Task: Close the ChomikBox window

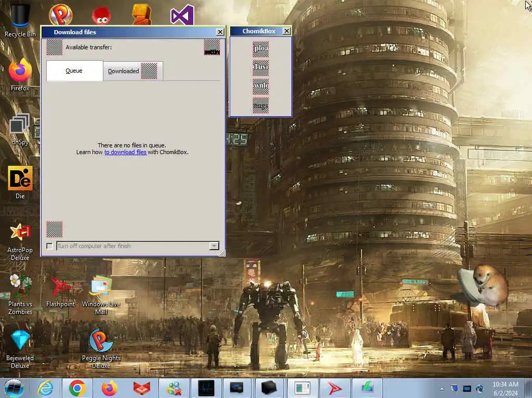Action: pos(286,31)
